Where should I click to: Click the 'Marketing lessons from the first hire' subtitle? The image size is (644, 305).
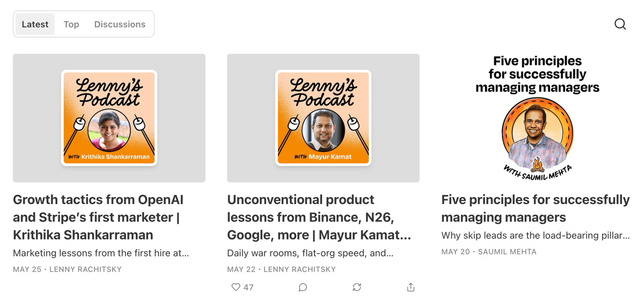tap(101, 253)
